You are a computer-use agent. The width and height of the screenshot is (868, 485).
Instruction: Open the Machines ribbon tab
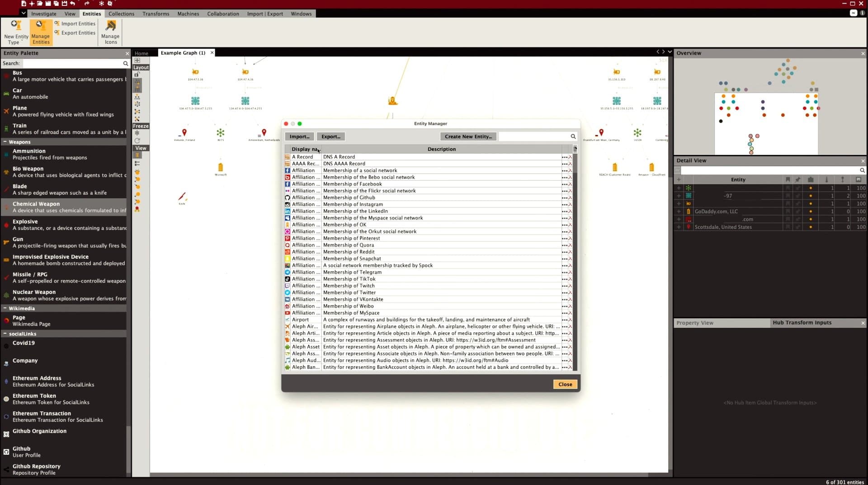(188, 14)
